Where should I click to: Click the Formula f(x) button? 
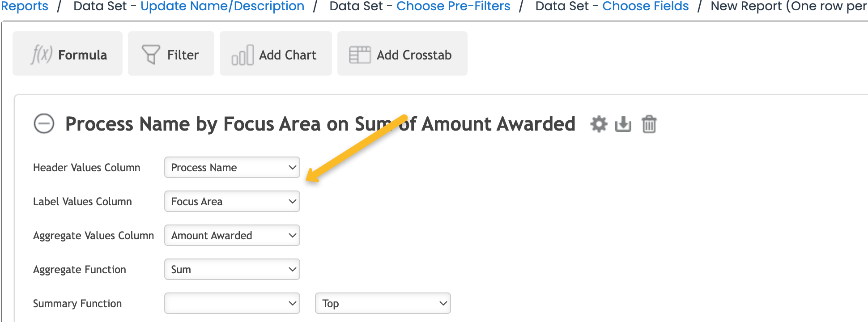[68, 53]
